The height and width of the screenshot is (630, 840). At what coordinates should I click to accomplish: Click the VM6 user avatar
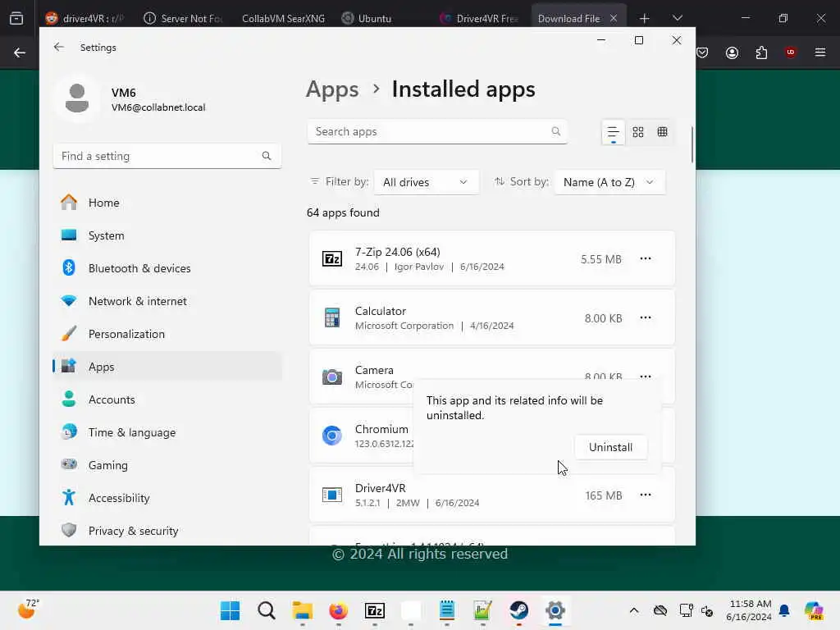[77, 98]
